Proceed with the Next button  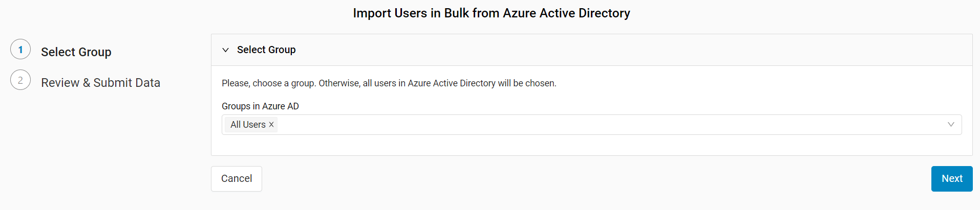[952, 179]
